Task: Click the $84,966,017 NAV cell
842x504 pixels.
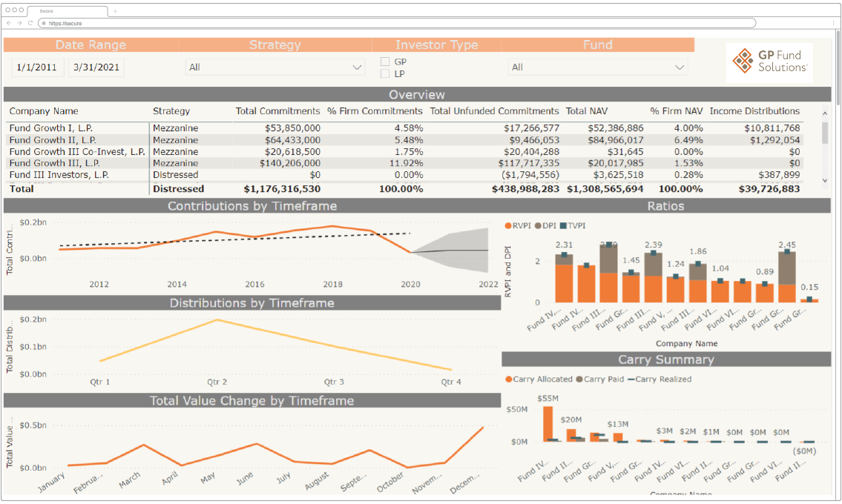Action: (616, 140)
